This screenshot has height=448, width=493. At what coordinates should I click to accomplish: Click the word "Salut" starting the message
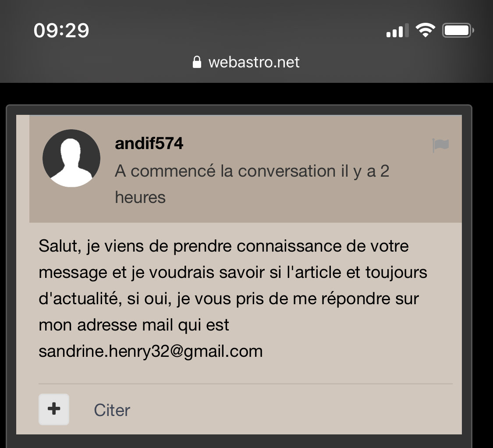tap(58, 246)
